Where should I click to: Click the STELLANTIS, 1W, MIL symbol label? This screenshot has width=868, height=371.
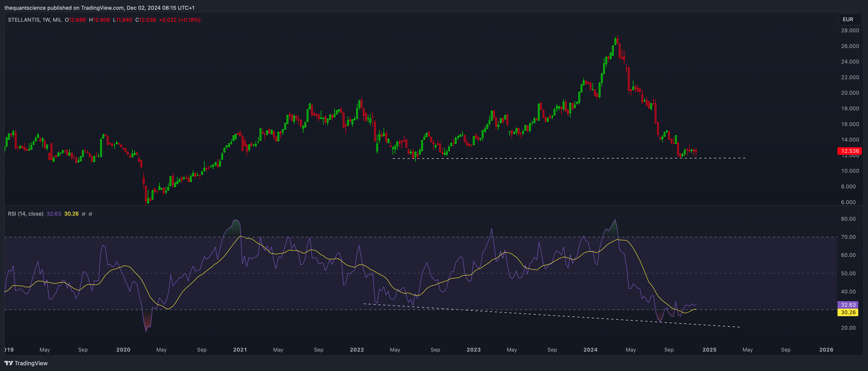pos(35,20)
